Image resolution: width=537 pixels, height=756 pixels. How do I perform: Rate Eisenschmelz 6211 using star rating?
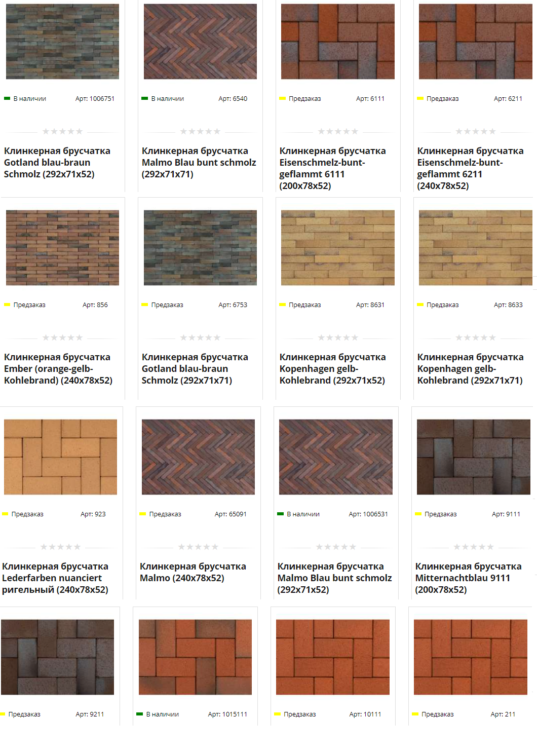pos(476,131)
